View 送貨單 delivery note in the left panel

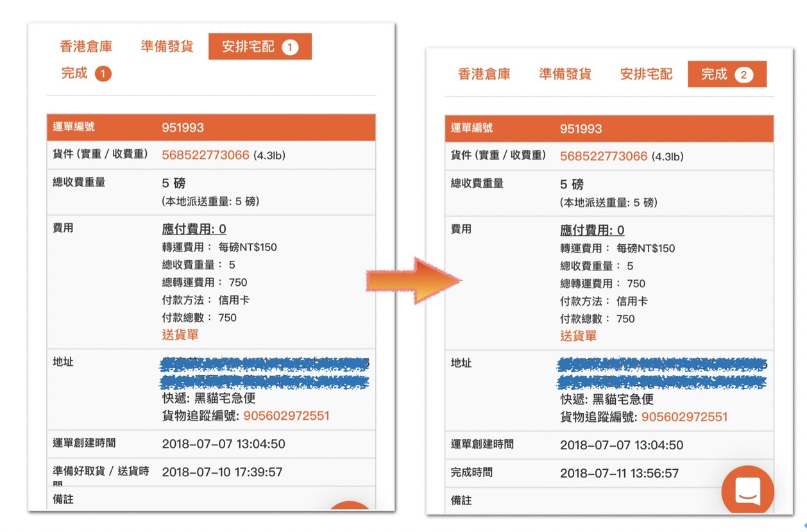coord(180,335)
